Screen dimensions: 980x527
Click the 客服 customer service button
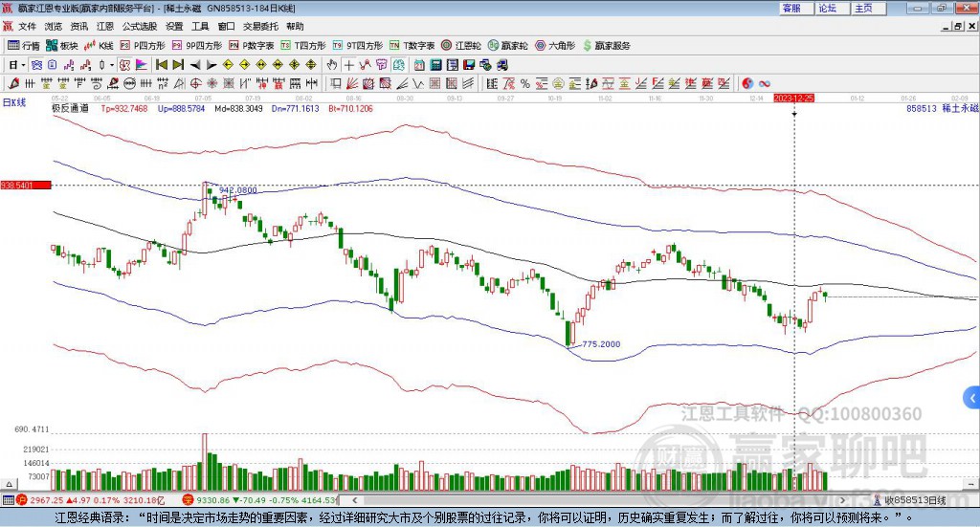point(795,8)
